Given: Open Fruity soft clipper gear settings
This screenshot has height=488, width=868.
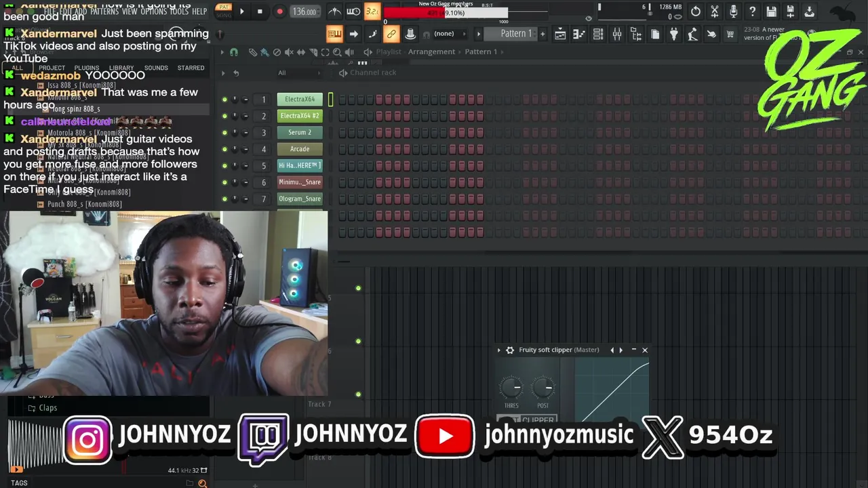Looking at the screenshot, I should coord(510,350).
